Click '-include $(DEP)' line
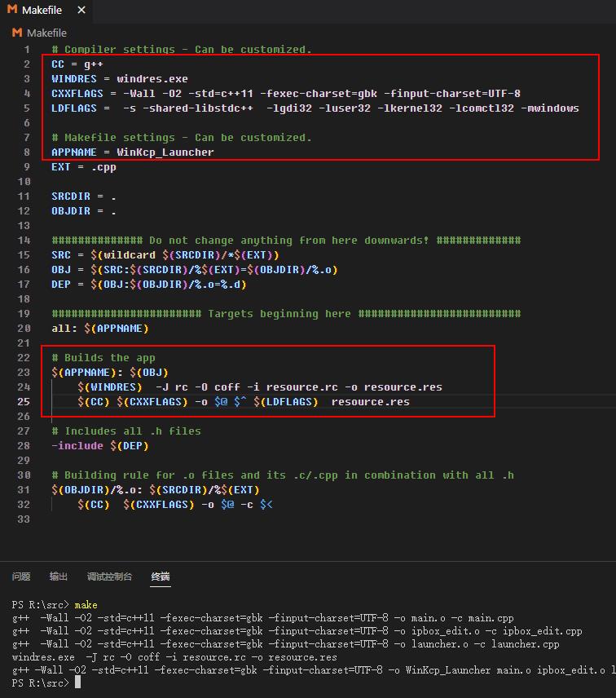The width and height of the screenshot is (616, 698). pos(100,446)
